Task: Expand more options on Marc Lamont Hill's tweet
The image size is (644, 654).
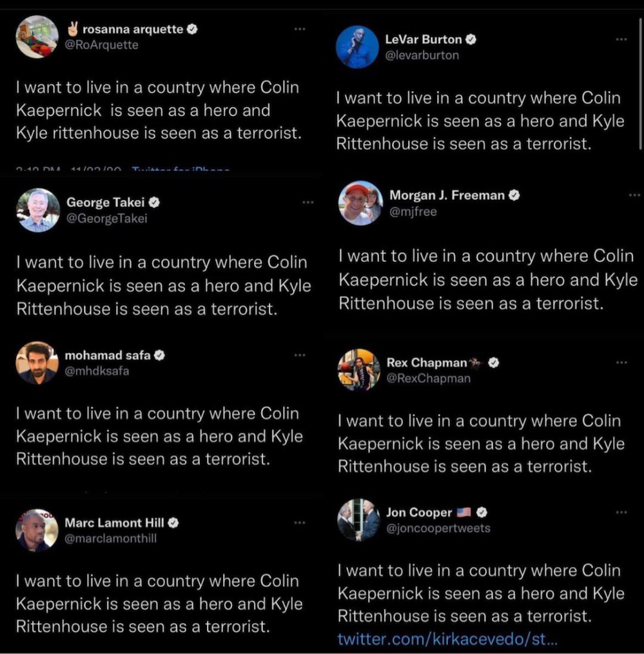Action: pos(299,522)
